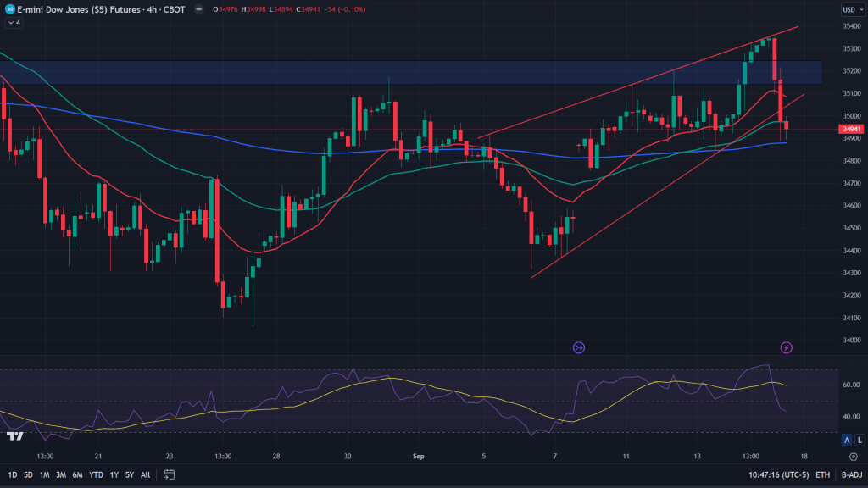
Task: Open the Go to date calendar icon
Action: [x=170, y=474]
